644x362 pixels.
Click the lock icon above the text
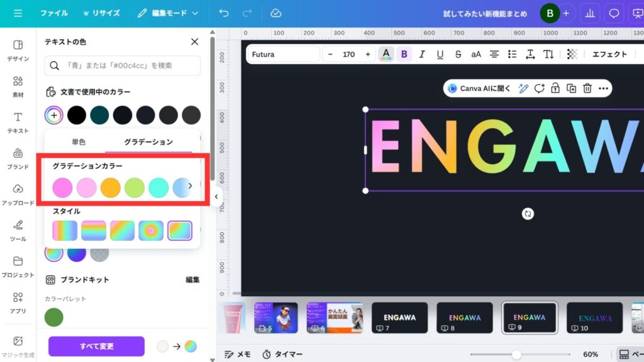pyautogui.click(x=555, y=89)
